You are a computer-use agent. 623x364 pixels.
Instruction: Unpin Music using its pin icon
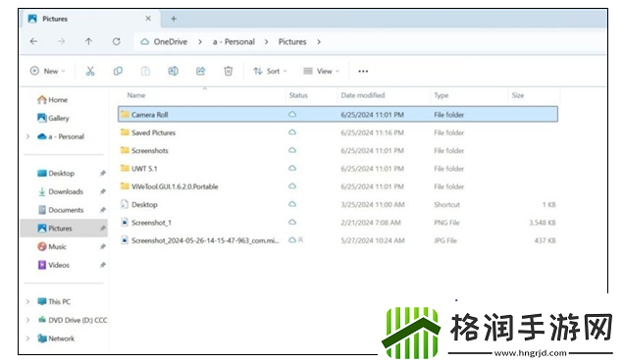(x=102, y=247)
